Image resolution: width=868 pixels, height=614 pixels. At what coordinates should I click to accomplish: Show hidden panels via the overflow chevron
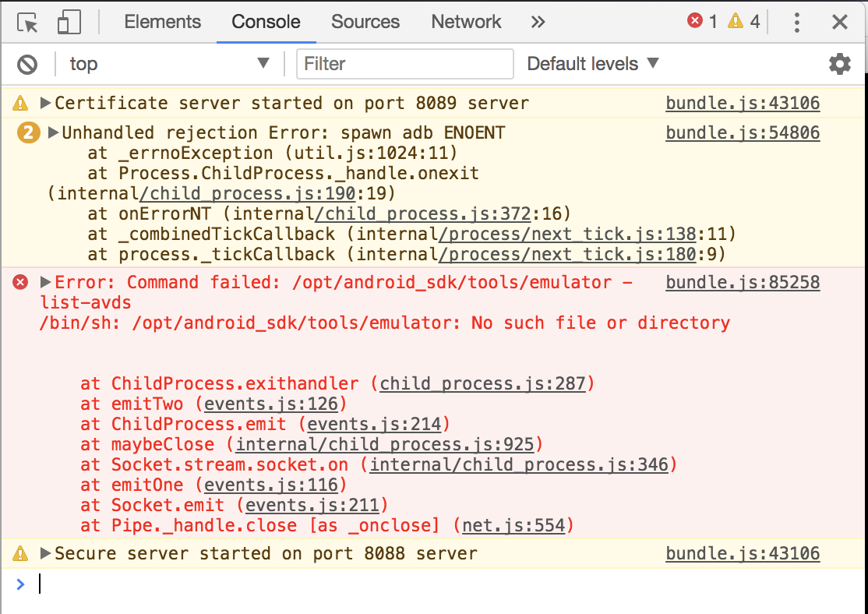(538, 22)
